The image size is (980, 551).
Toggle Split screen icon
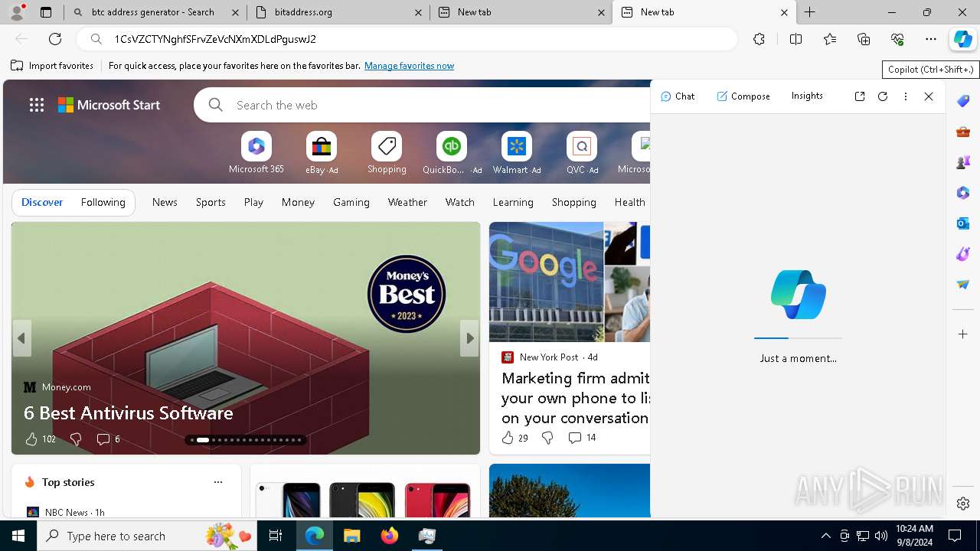pos(795,39)
